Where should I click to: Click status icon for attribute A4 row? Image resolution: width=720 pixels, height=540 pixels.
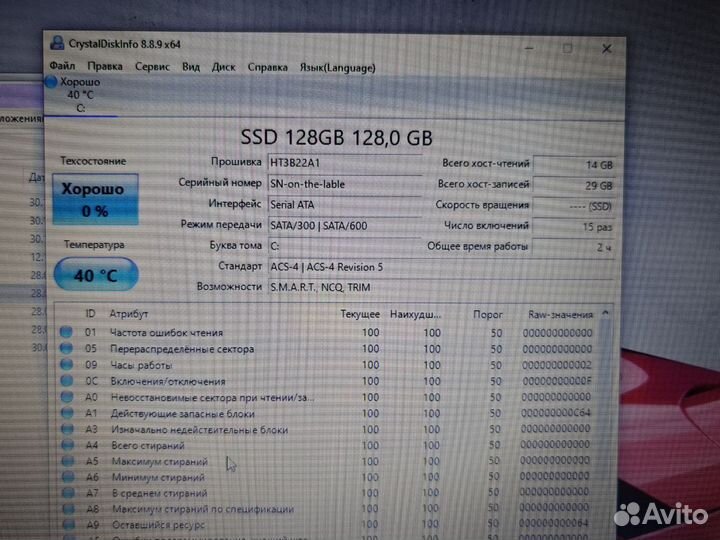[68, 444]
